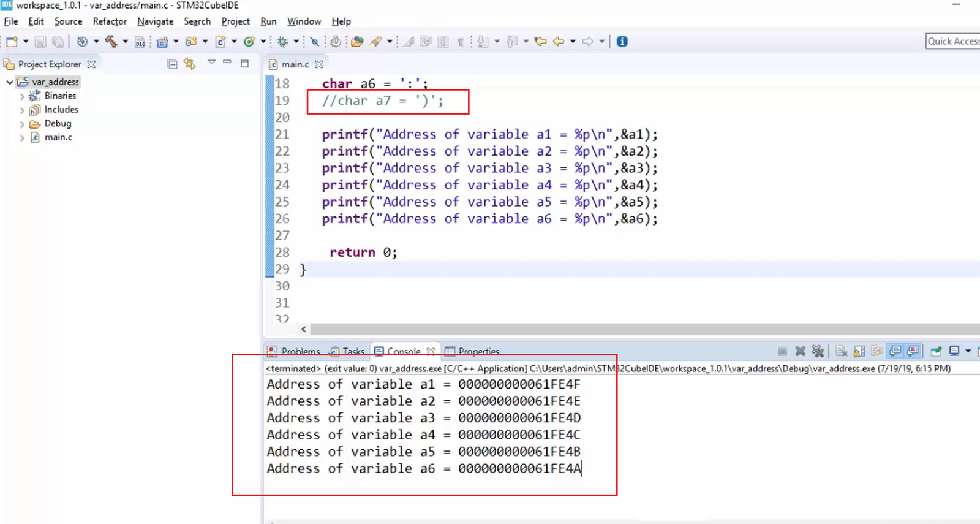This screenshot has width=980, height=524.
Task: Expand main.c in Project Explorer
Action: 22,138
